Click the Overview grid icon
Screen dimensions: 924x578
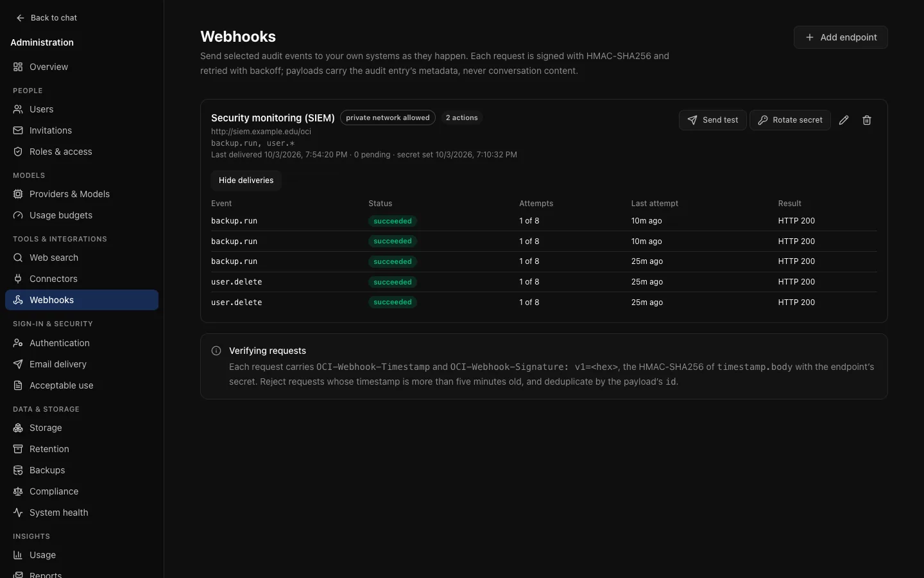[x=18, y=67]
